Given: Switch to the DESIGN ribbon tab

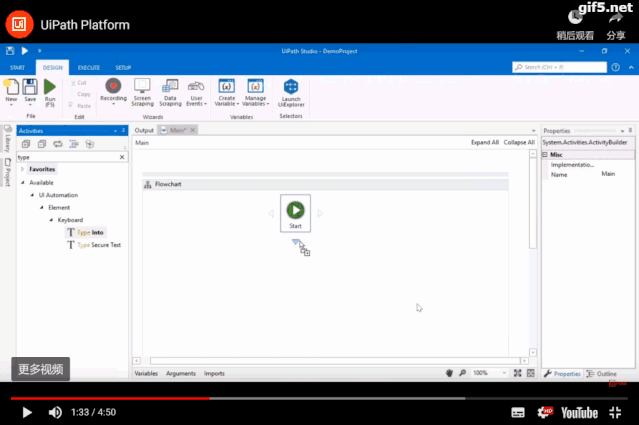Looking at the screenshot, I should [x=53, y=68].
